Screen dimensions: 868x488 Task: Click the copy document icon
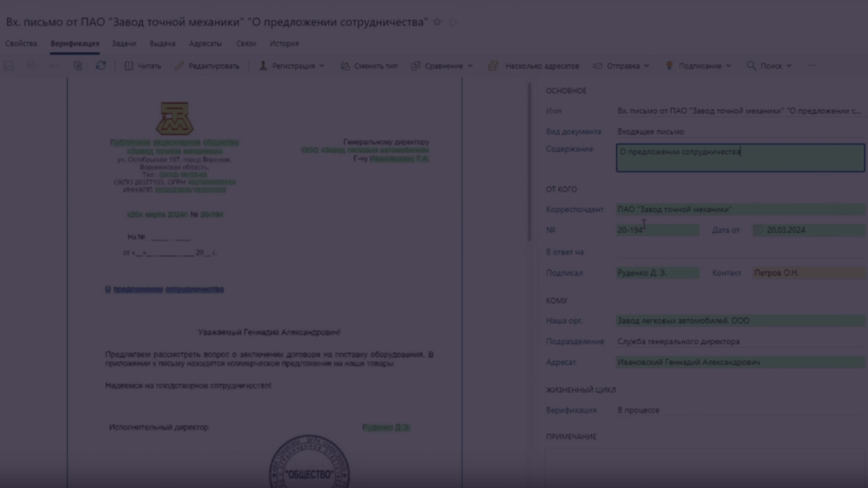click(78, 66)
